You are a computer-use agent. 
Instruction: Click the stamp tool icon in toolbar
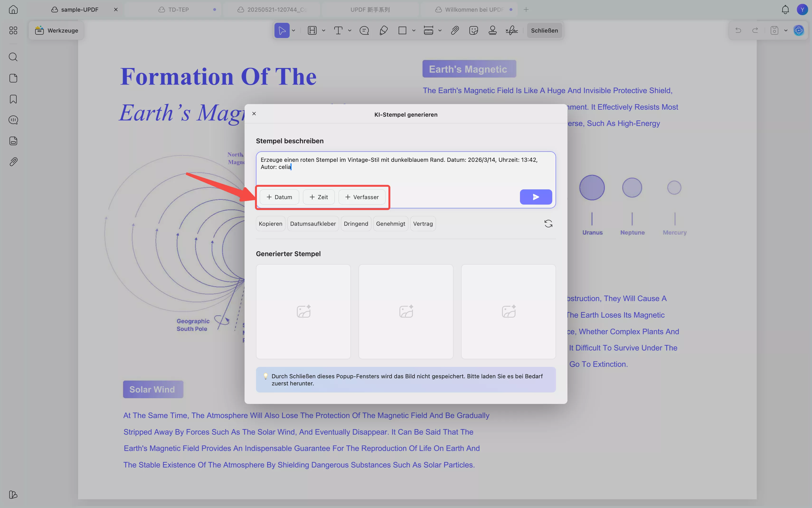point(492,31)
